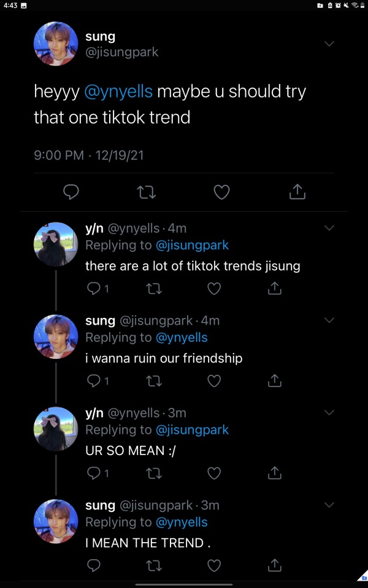Reply to the 'UR SO MEAN :/' tweet

pyautogui.click(x=94, y=473)
